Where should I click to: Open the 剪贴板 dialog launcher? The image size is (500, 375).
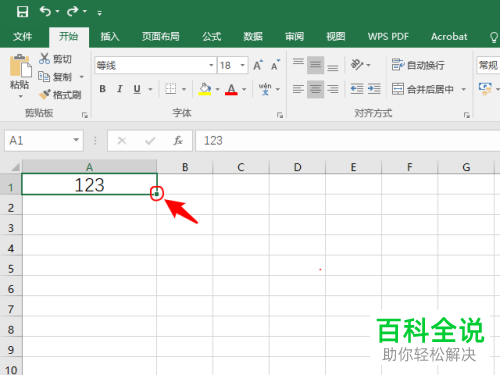click(x=85, y=115)
